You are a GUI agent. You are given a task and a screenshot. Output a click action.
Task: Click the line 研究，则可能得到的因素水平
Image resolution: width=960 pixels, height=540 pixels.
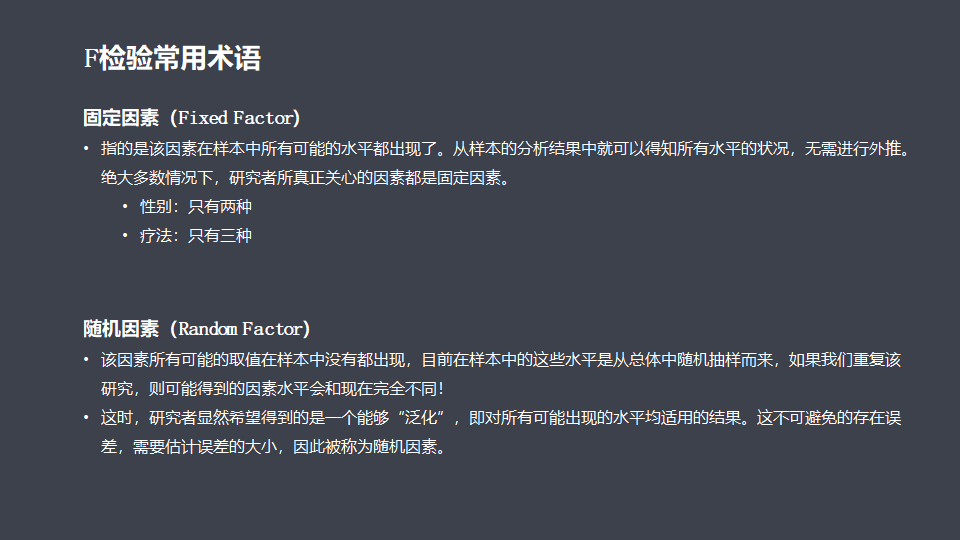pyautogui.click(x=272, y=389)
